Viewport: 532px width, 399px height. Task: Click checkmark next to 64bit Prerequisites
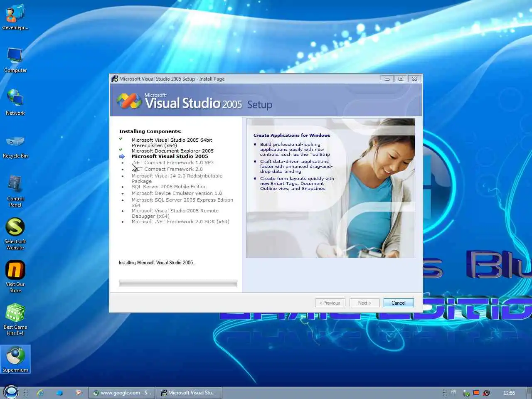coord(121,139)
